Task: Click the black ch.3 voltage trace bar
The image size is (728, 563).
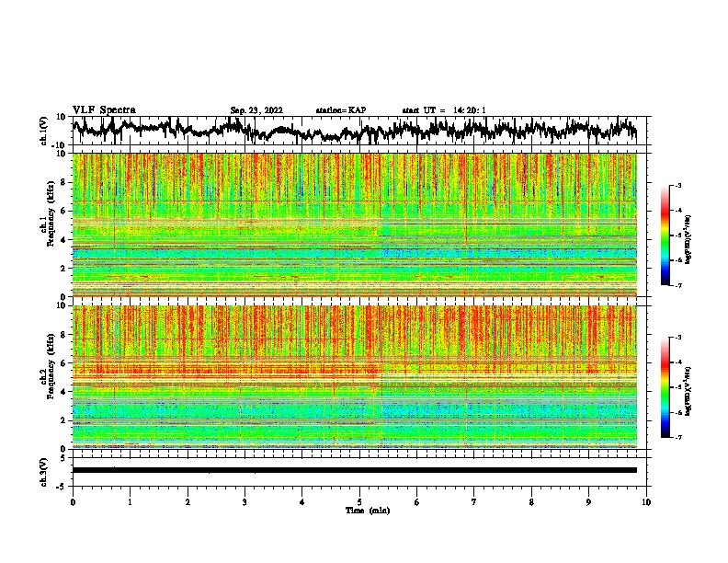Action: point(354,470)
